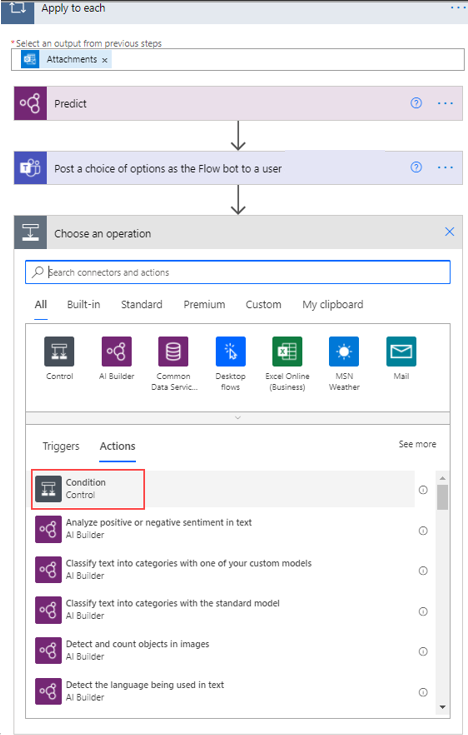Viewport: 468px width, 735px height.
Task: Click the Outlook icon on Attachments token
Action: click(30, 60)
